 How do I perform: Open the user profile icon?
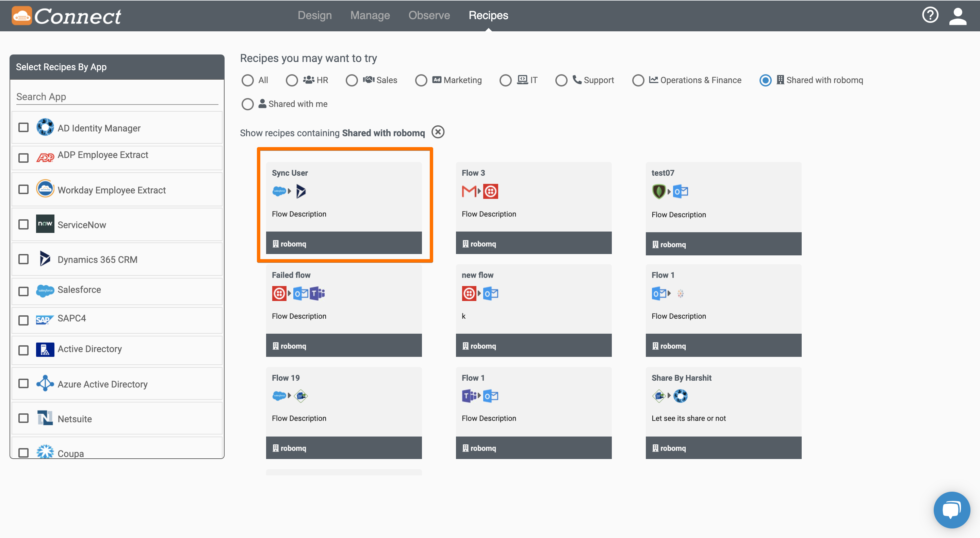pyautogui.click(x=958, y=16)
